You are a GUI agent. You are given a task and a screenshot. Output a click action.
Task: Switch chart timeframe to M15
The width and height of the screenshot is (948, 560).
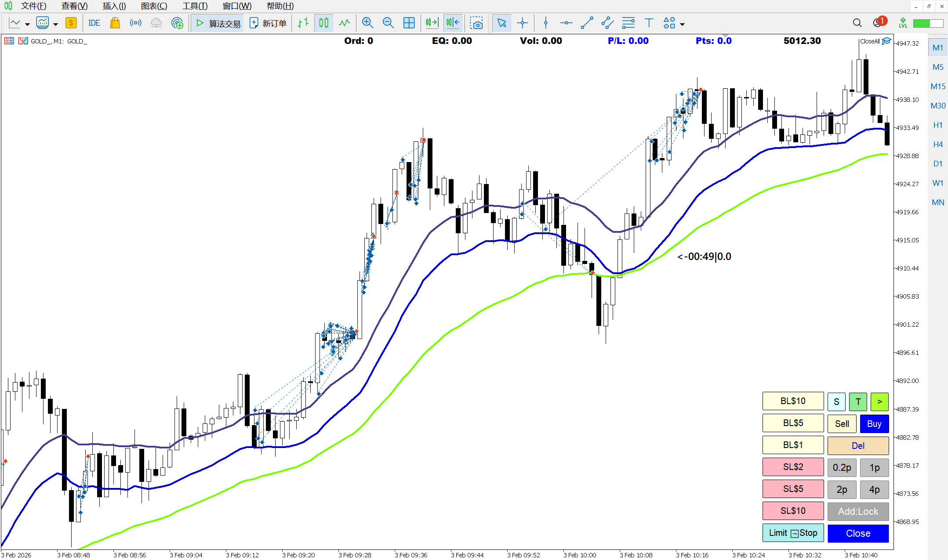point(937,86)
